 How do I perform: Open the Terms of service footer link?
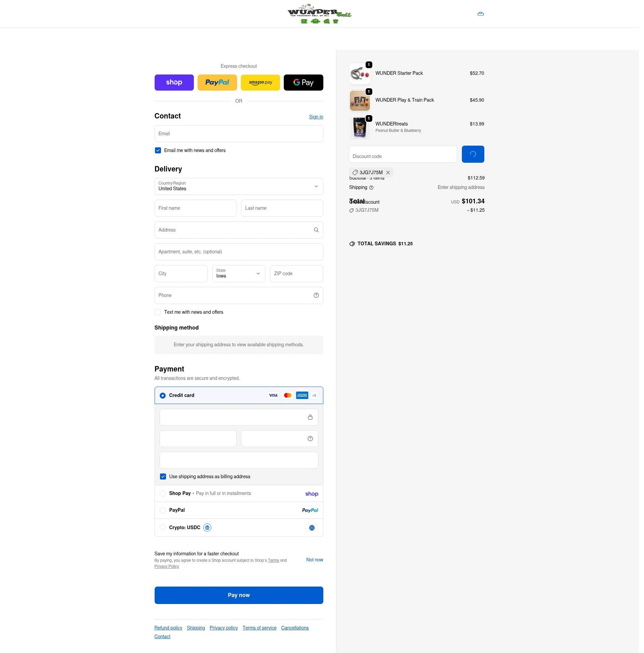(260, 628)
